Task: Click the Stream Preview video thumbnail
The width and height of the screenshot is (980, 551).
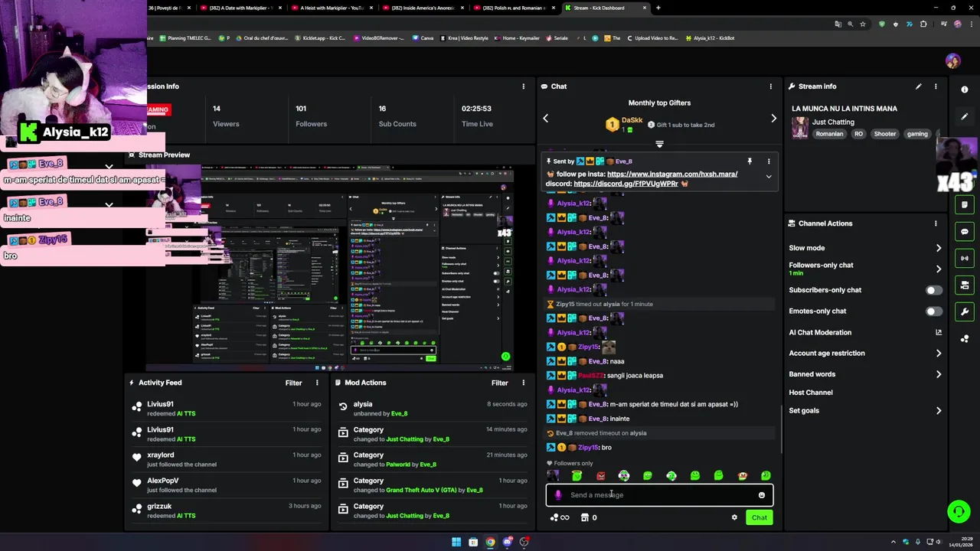Action: (x=330, y=267)
